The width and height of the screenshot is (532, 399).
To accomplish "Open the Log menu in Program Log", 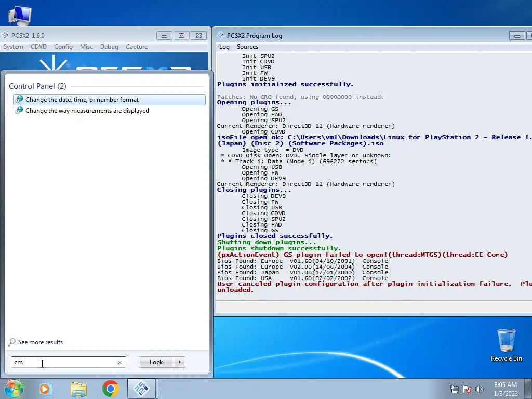I will coord(224,47).
